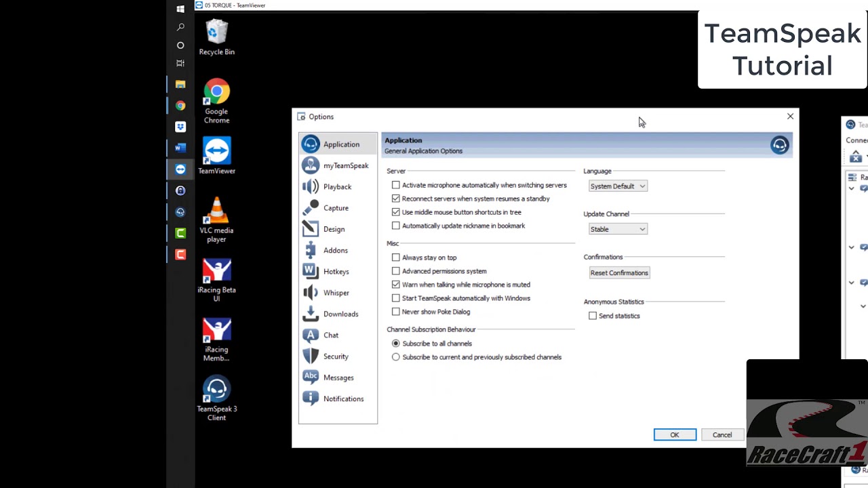Open the red Camtasia recorder taskbar icon
Screen dimensions: 868x488
(x=180, y=254)
